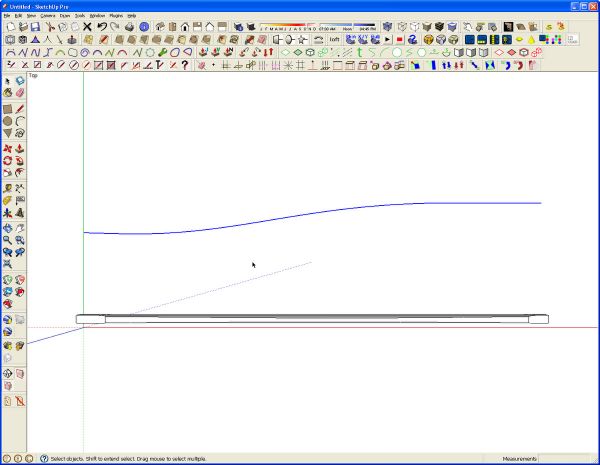Adjust the shadow time of day slider
This screenshot has height=465, width=600.
coord(347,27)
